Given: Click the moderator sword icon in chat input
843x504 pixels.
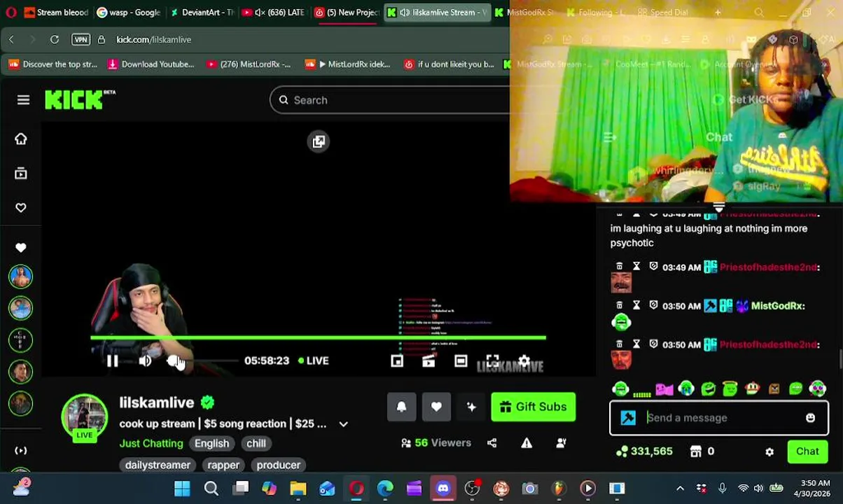Looking at the screenshot, I should [628, 418].
